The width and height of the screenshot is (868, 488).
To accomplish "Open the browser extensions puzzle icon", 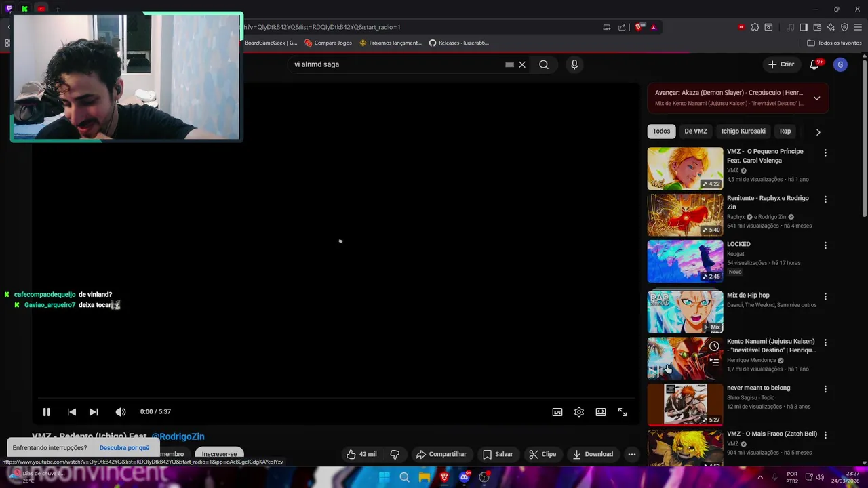I will pos(755,27).
